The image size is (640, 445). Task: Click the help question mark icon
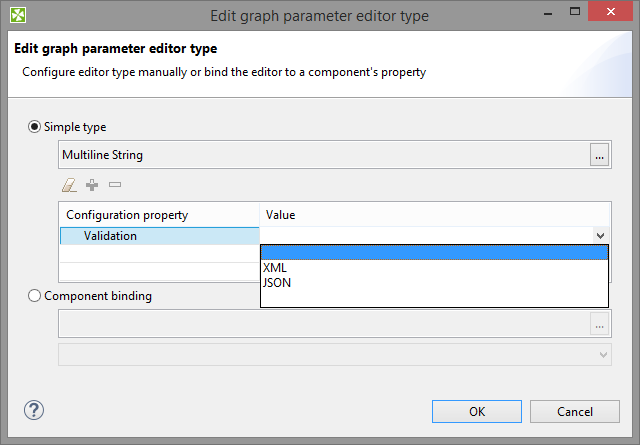coord(34,410)
